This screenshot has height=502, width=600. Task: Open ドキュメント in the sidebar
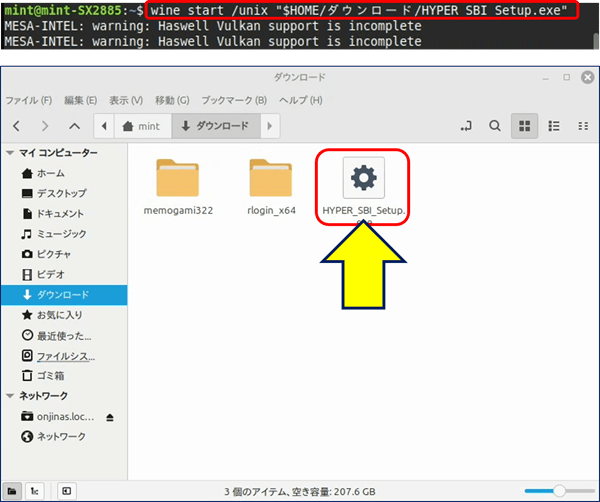click(64, 214)
